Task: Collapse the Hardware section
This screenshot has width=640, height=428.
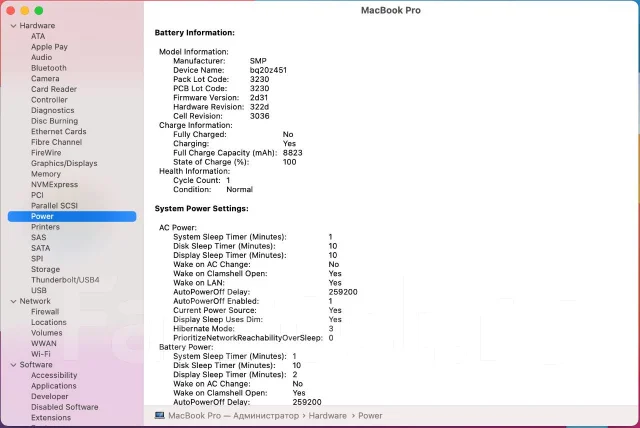Action: (13, 26)
